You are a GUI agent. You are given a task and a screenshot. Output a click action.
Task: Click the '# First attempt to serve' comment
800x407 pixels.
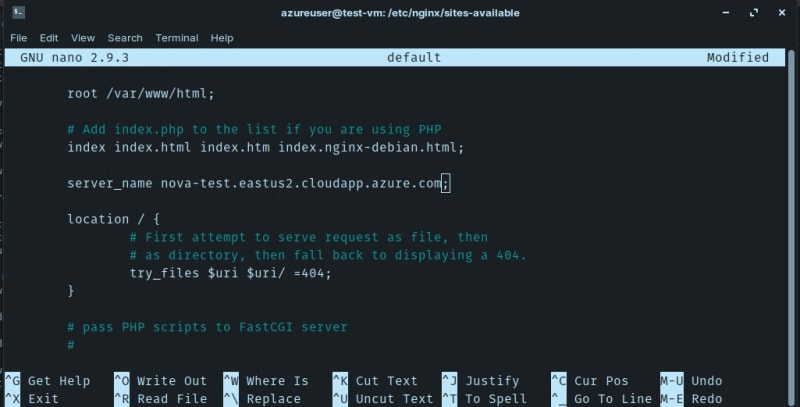[x=309, y=237]
